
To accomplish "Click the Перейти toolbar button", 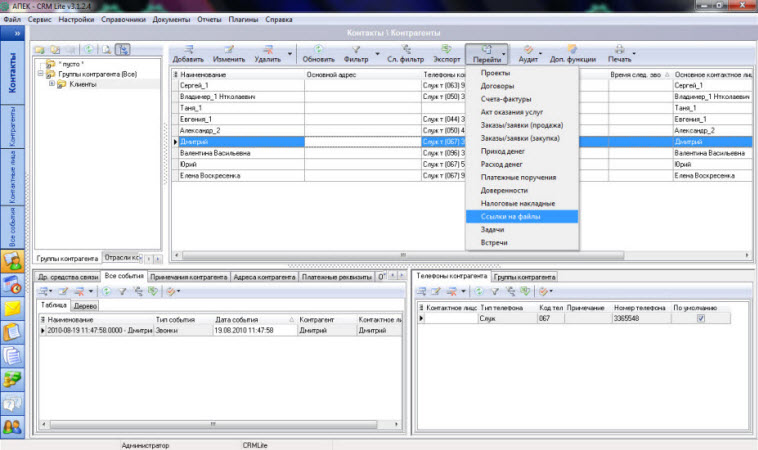I will (487, 54).
